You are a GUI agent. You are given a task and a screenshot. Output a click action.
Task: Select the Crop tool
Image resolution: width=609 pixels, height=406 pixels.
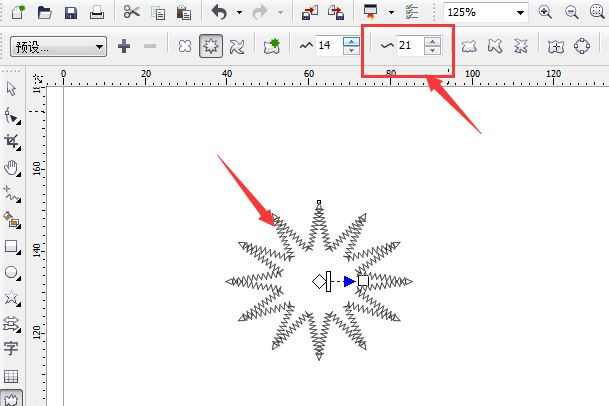12,142
